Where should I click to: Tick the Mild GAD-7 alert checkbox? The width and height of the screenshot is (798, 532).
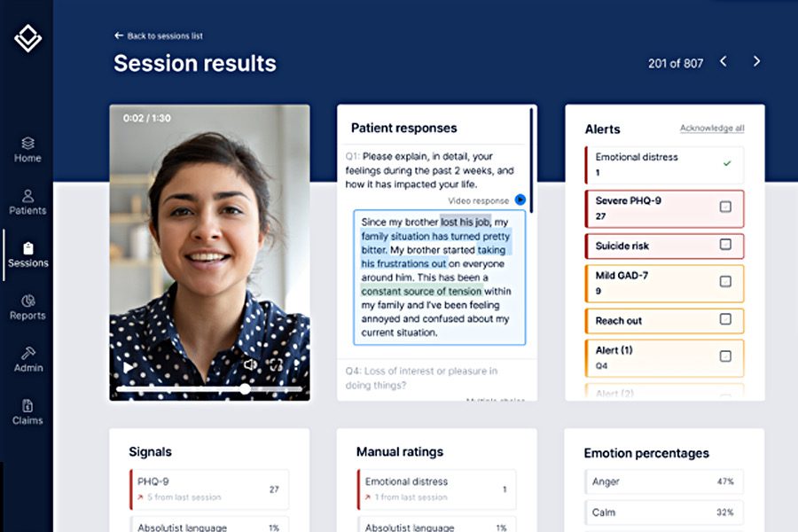(x=725, y=282)
